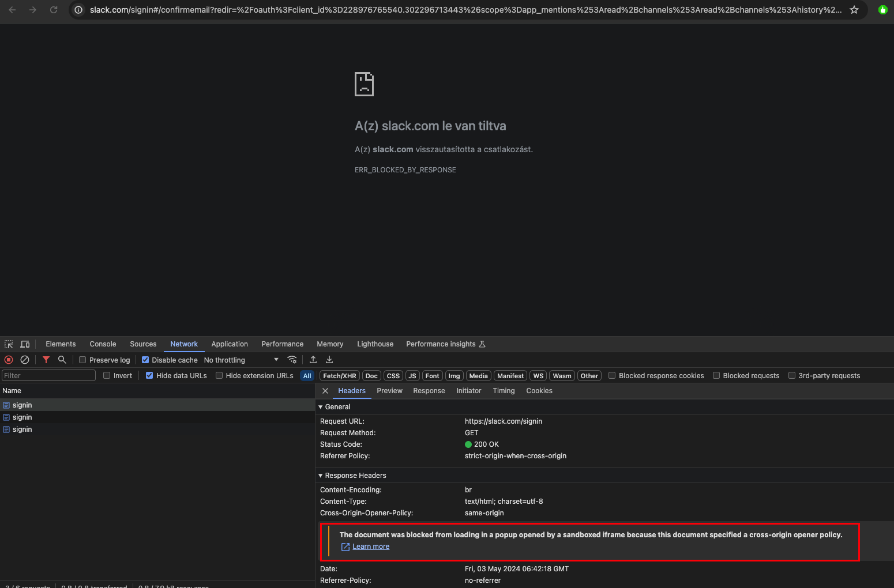Clear the network log
This screenshot has width=894, height=588.
point(25,360)
